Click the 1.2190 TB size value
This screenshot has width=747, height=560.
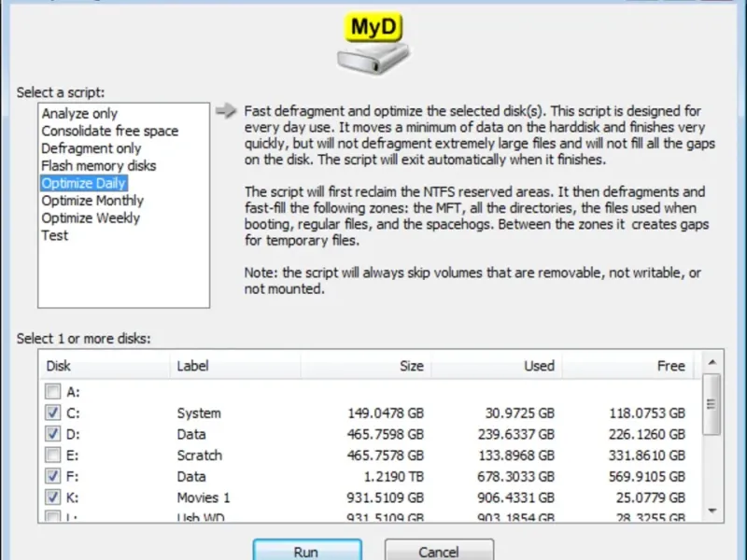click(x=394, y=477)
